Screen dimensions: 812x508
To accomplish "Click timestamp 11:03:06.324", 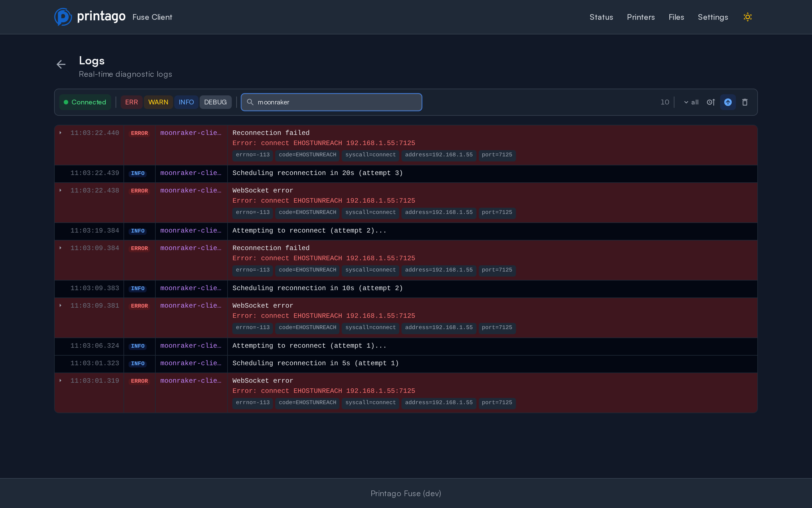I will (x=95, y=346).
